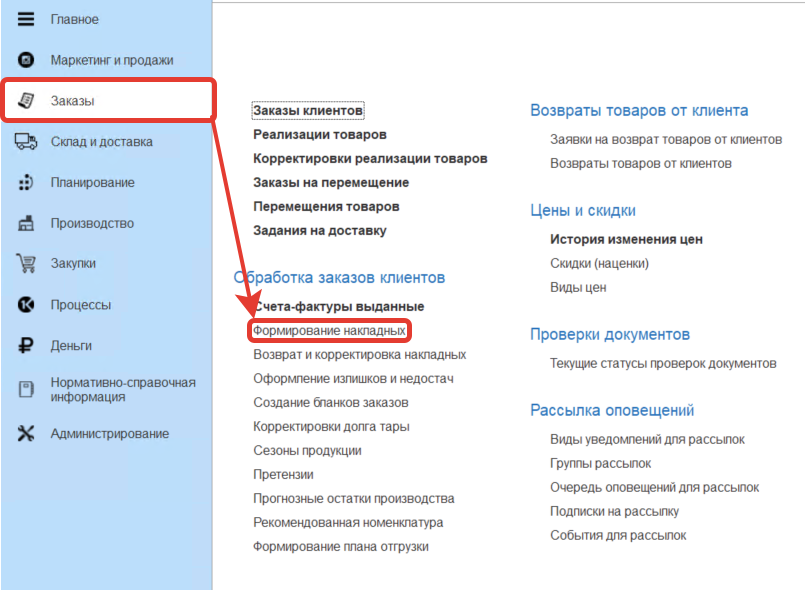Open Сезоны продукции
The height and width of the screenshot is (590, 805).
[307, 450]
